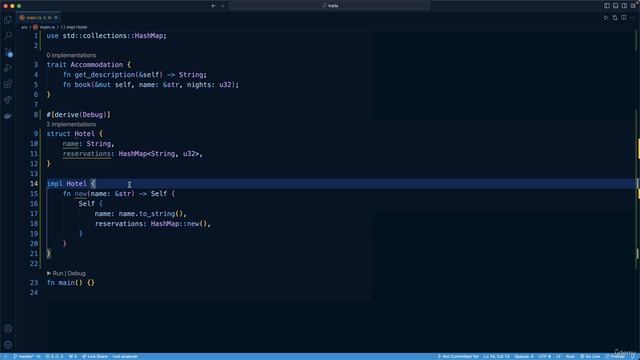The image size is (640, 360).
Task: Open the Docker view in activity bar
Action: 8,116
